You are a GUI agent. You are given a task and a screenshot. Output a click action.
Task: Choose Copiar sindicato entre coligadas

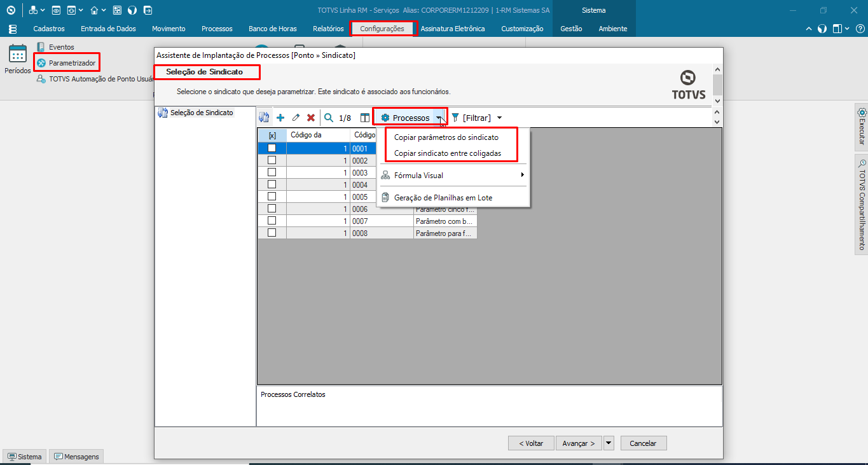click(x=448, y=153)
